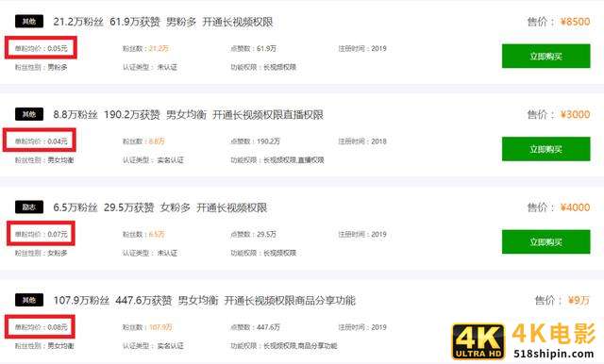Click 认证类型:未认证 in the ¥4000 listing

[x=150, y=253]
